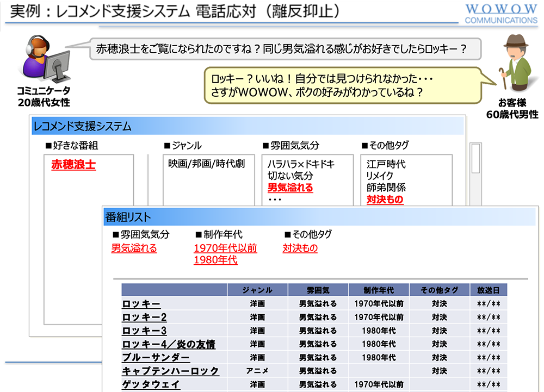Open the 赤穂浪士 favorite program link

(x=73, y=165)
